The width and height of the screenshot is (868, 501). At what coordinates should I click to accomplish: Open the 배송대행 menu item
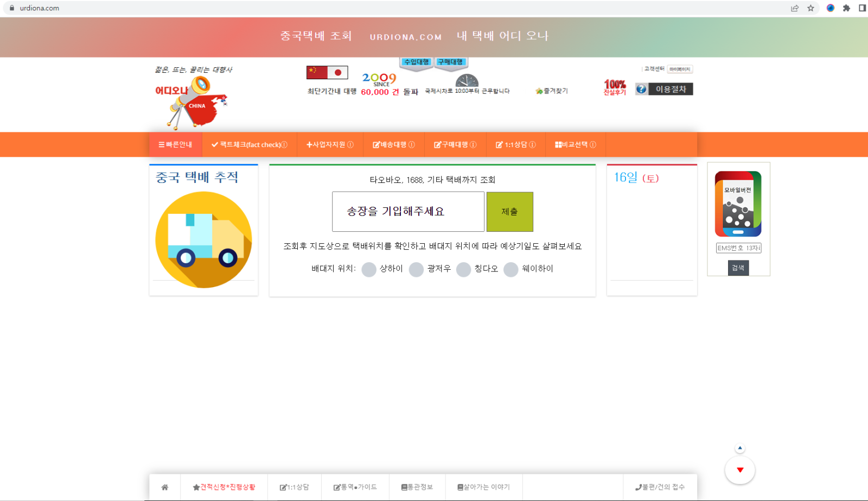click(394, 145)
